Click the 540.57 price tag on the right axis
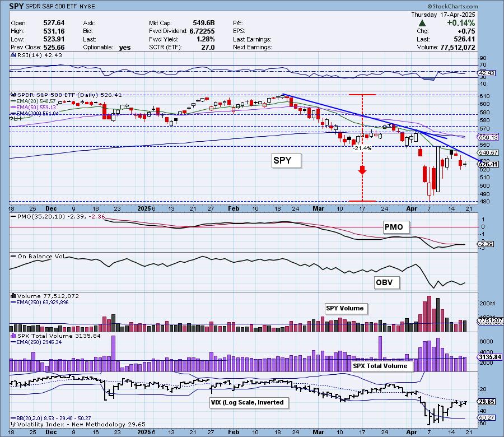 pyautogui.click(x=488, y=153)
